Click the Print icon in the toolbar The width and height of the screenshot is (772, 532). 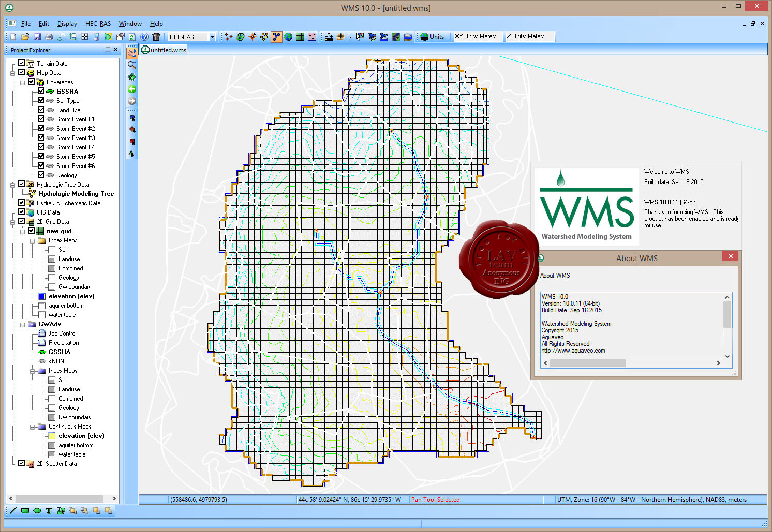point(49,37)
